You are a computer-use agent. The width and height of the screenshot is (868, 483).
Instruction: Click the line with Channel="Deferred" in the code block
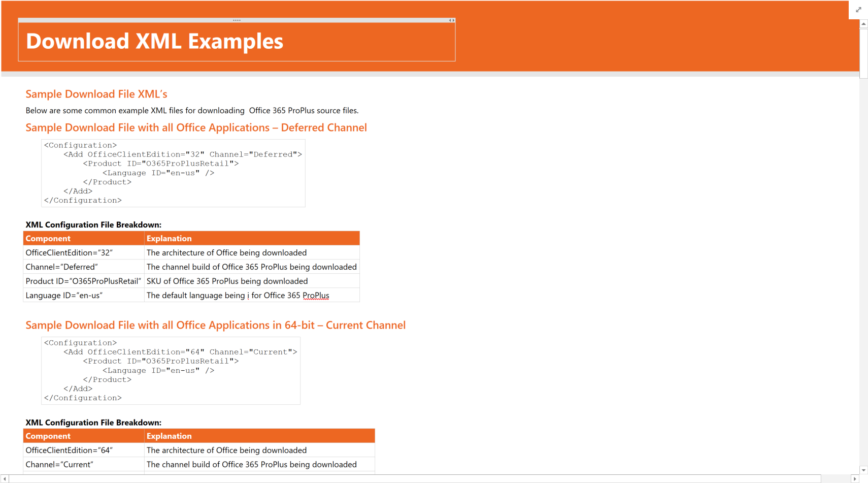(x=183, y=154)
